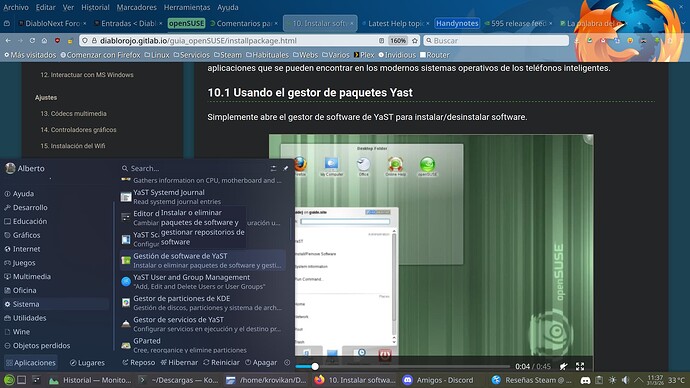This screenshot has height=388, width=690.
Task: Click the Firefox back arrow
Action: click(8, 40)
